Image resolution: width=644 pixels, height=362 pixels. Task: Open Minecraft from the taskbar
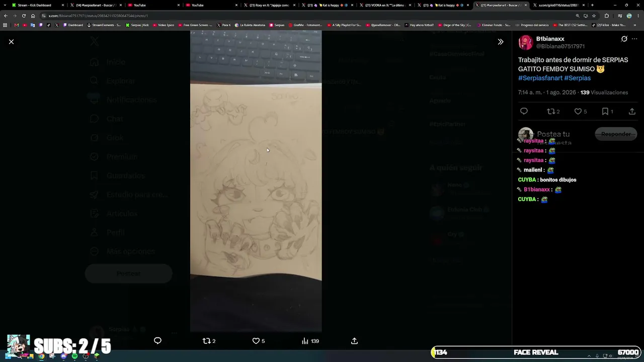(x=97, y=356)
